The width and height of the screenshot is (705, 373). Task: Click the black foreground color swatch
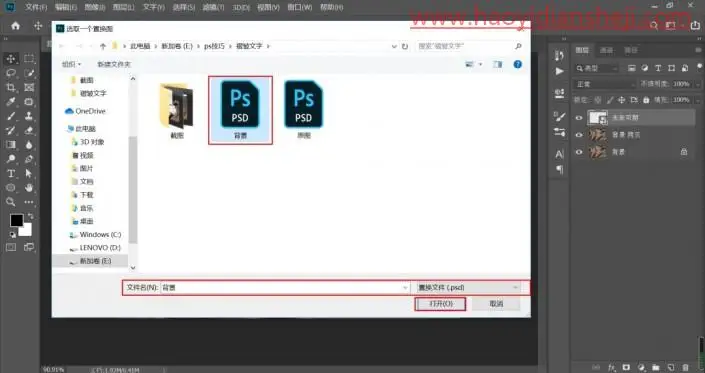pyautogui.click(x=17, y=220)
